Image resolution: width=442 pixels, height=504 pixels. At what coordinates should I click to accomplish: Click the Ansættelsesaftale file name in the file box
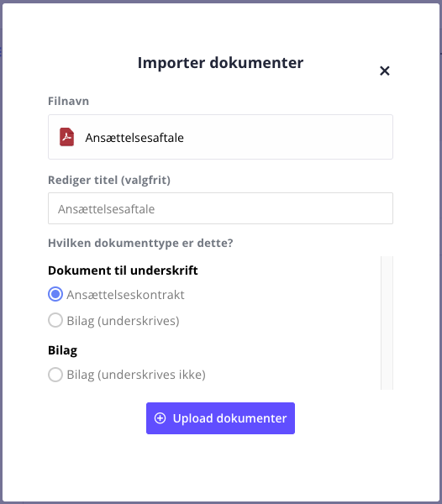pyautogui.click(x=134, y=138)
